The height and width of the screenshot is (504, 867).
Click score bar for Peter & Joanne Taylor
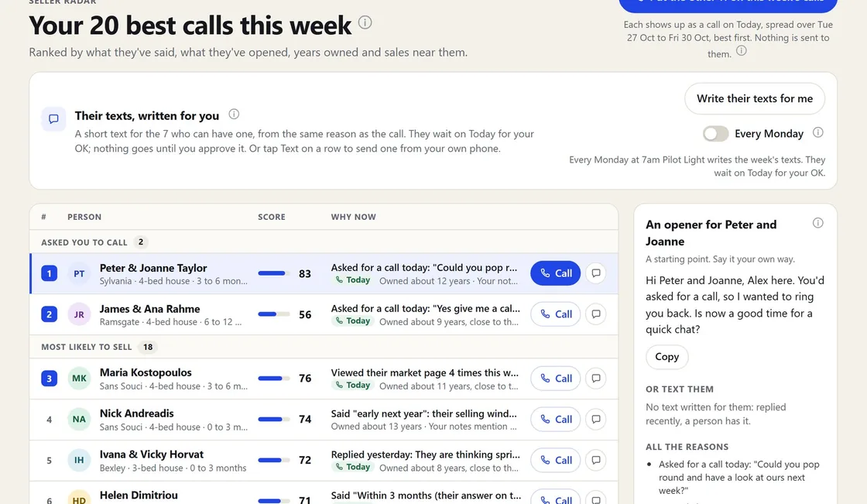(274, 273)
